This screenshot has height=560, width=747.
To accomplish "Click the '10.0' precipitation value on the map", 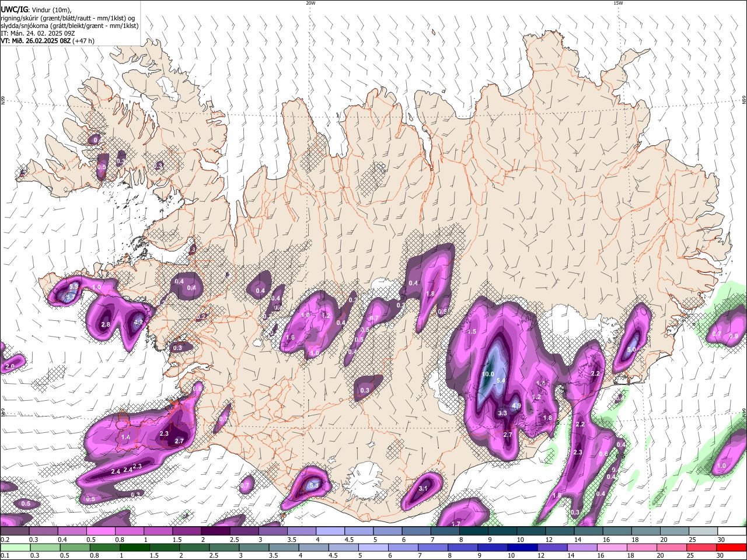I will click(488, 374).
